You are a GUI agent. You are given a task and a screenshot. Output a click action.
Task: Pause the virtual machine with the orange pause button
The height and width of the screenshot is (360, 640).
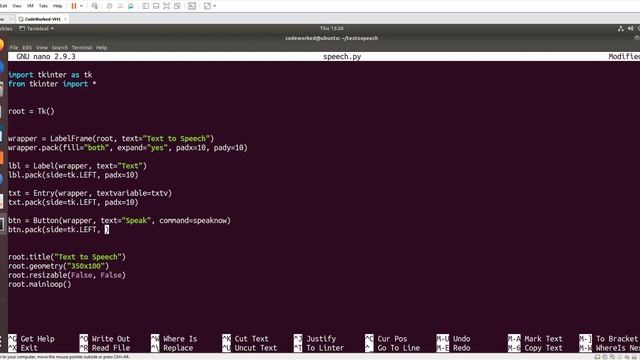pos(74,6)
